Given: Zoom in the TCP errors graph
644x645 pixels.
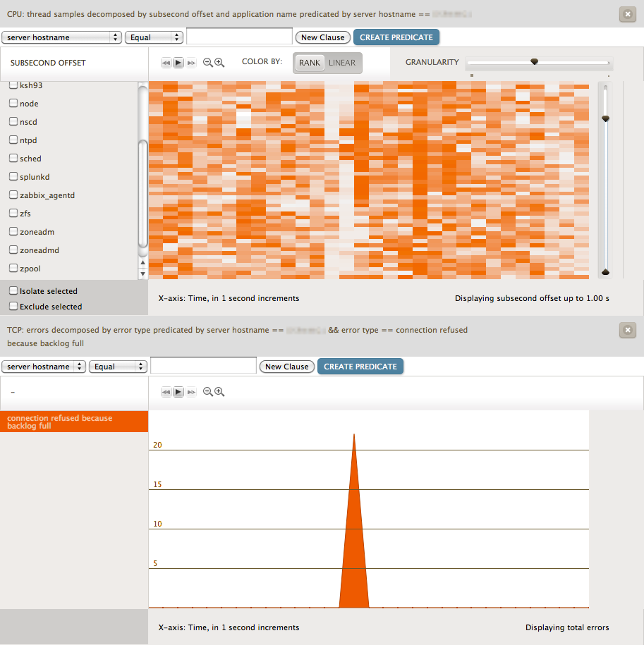Looking at the screenshot, I should tap(219, 392).
